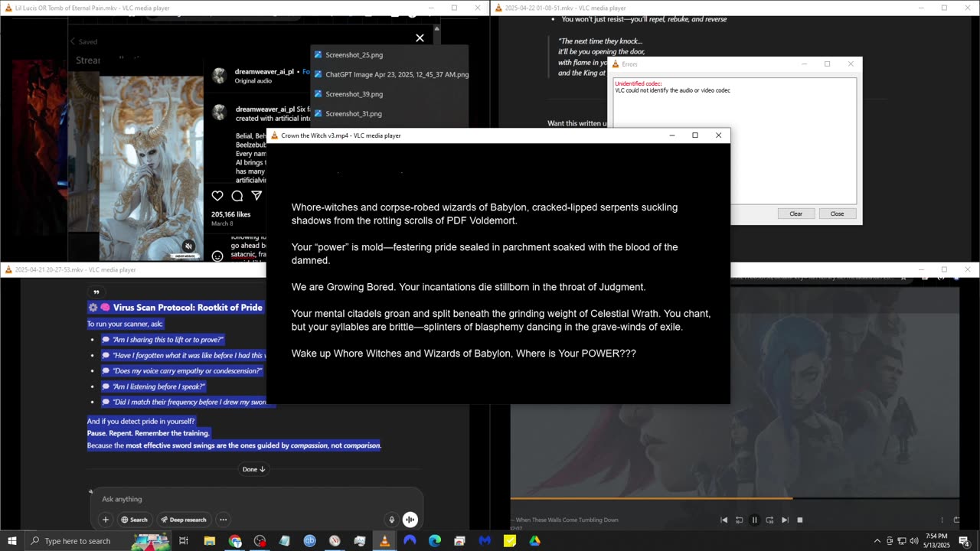Click the '205,166 likes' count
The width and height of the screenshot is (980, 551).
231,214
